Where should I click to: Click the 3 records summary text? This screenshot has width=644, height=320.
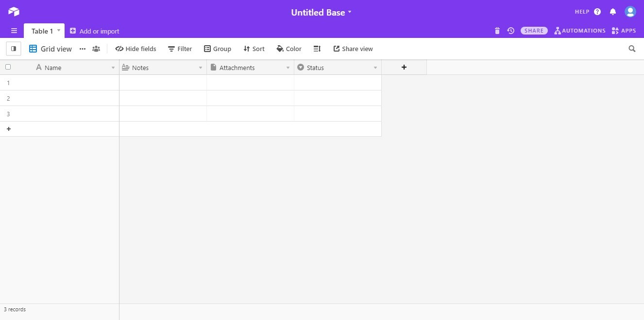click(x=15, y=309)
